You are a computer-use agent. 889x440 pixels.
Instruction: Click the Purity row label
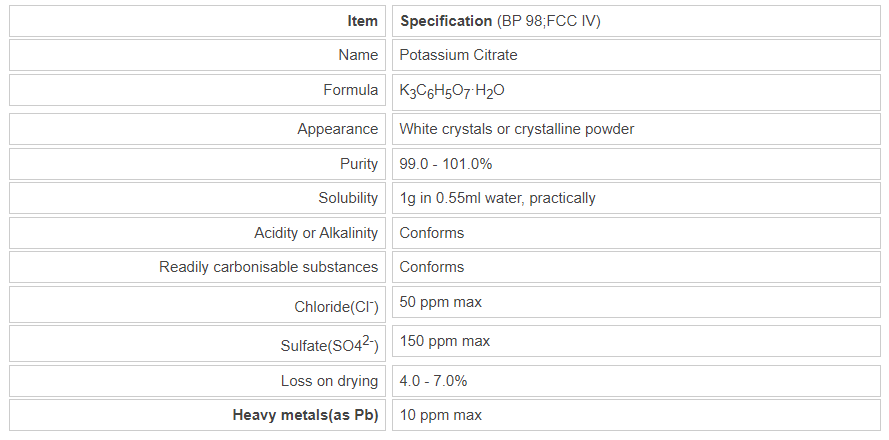pos(358,164)
